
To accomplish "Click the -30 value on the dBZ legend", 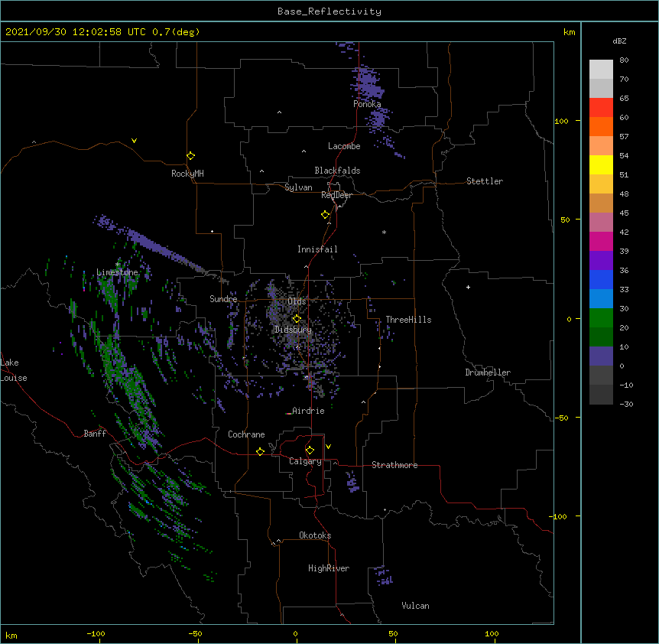I will click(x=626, y=405).
